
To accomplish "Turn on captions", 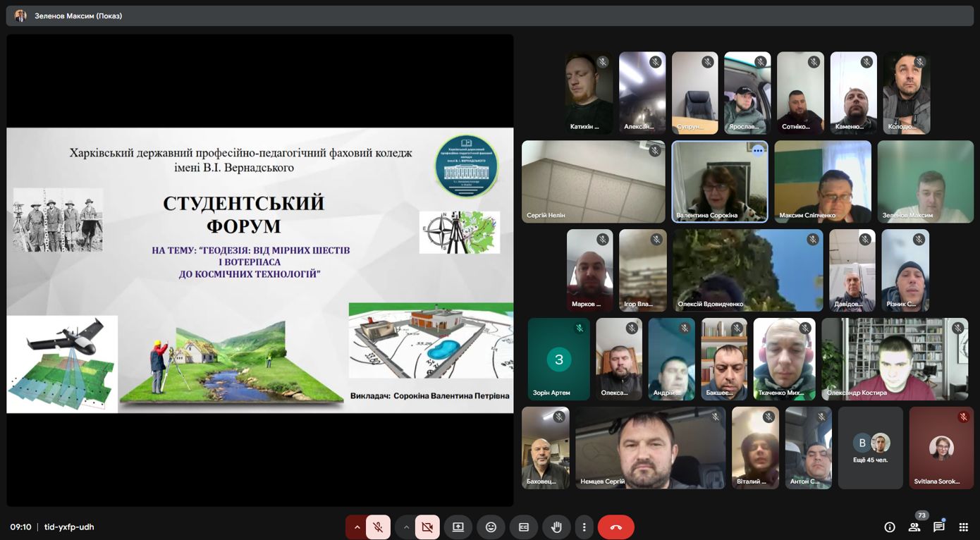I will [524, 527].
